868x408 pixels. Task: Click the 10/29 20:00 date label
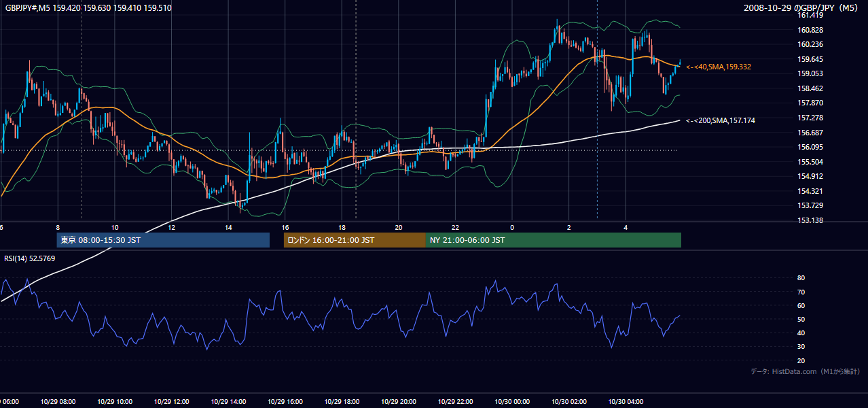(399, 402)
